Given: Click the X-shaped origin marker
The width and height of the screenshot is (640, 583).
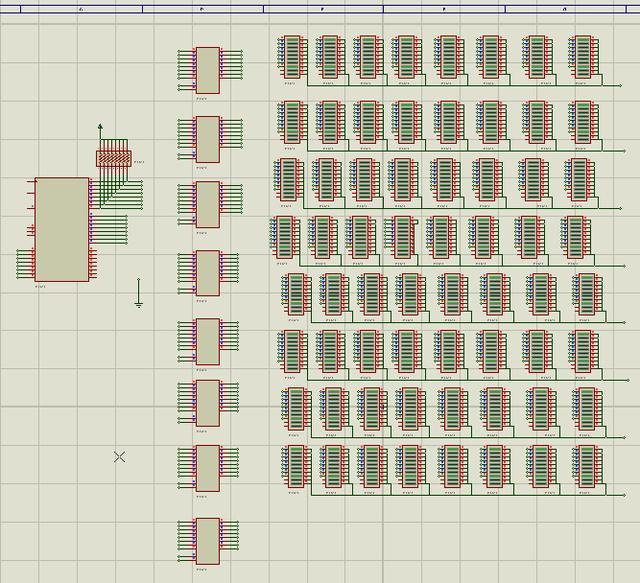Looking at the screenshot, I should [x=120, y=457].
